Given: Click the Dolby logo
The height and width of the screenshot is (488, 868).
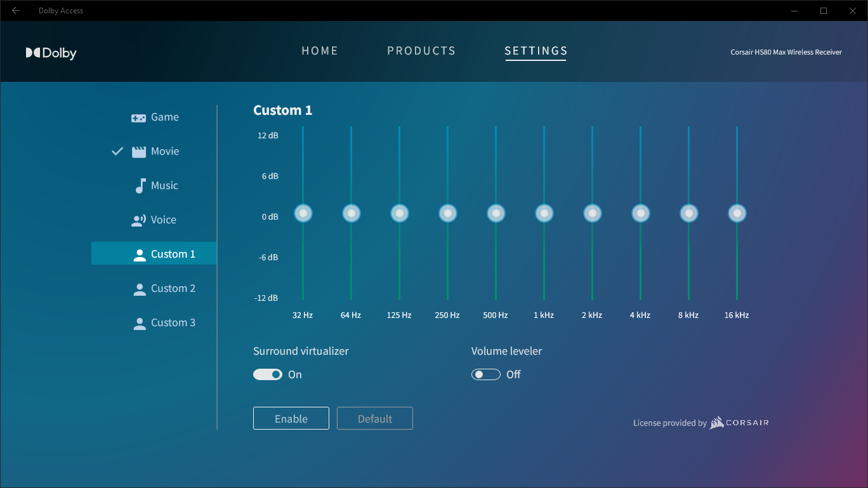Looking at the screenshot, I should [51, 53].
